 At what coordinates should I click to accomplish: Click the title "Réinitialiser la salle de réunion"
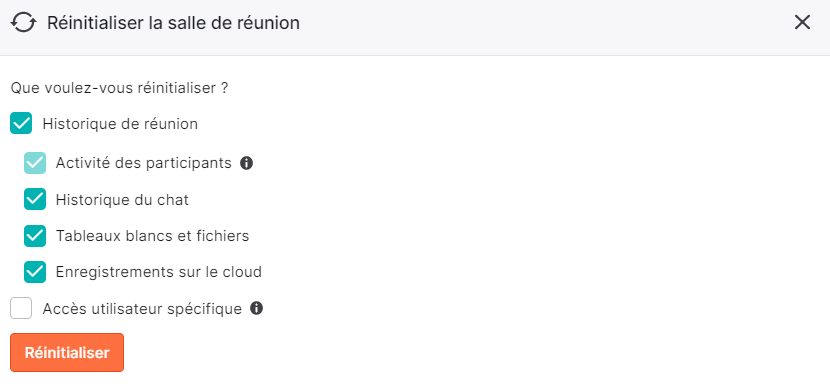(173, 23)
